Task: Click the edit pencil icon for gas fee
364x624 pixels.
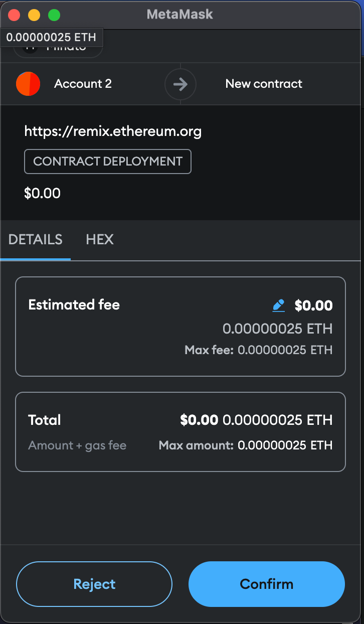Action: pos(278,305)
